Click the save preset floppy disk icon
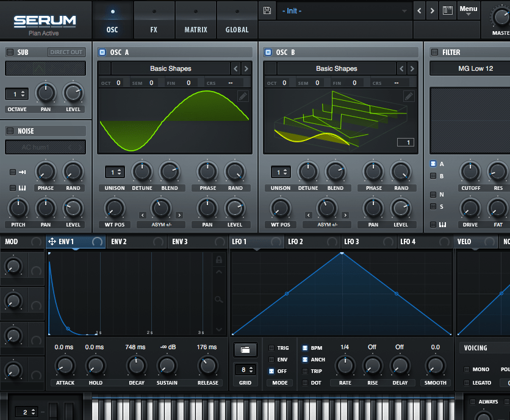Viewport: 510px width, 420px height. click(x=267, y=11)
